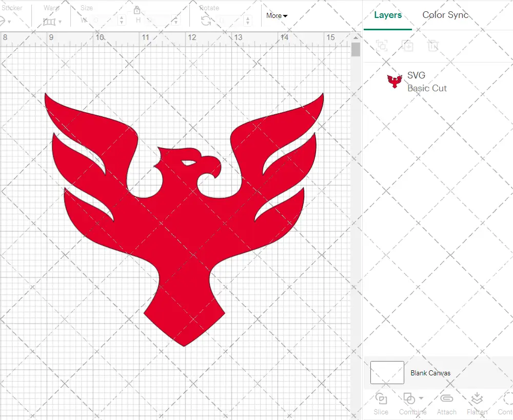513x420 pixels.
Task: Toggle the size lock aspect ratio icon
Action: pos(137,10)
